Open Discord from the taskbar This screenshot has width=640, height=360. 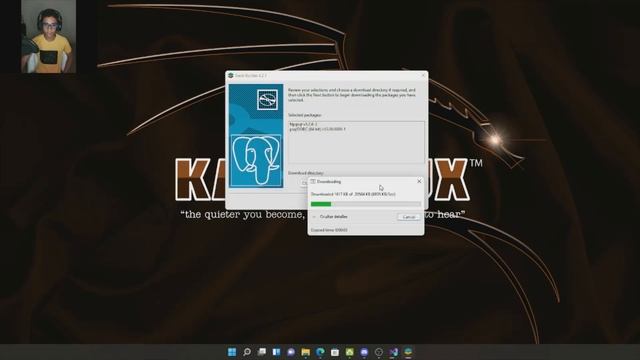click(x=364, y=352)
